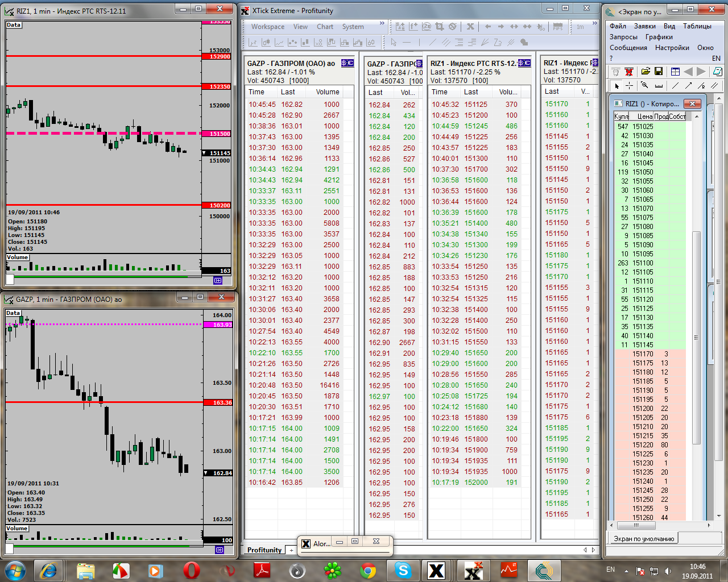
Task: Select the Экран по умолчанию tab
Action: pyautogui.click(x=644, y=539)
